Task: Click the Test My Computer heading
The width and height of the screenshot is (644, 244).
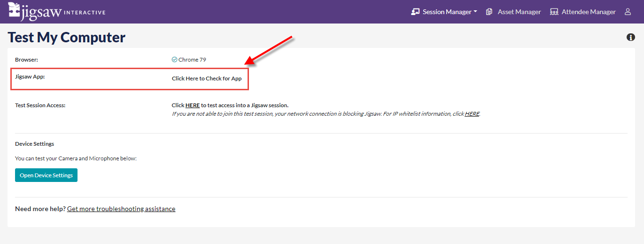Action: click(67, 37)
